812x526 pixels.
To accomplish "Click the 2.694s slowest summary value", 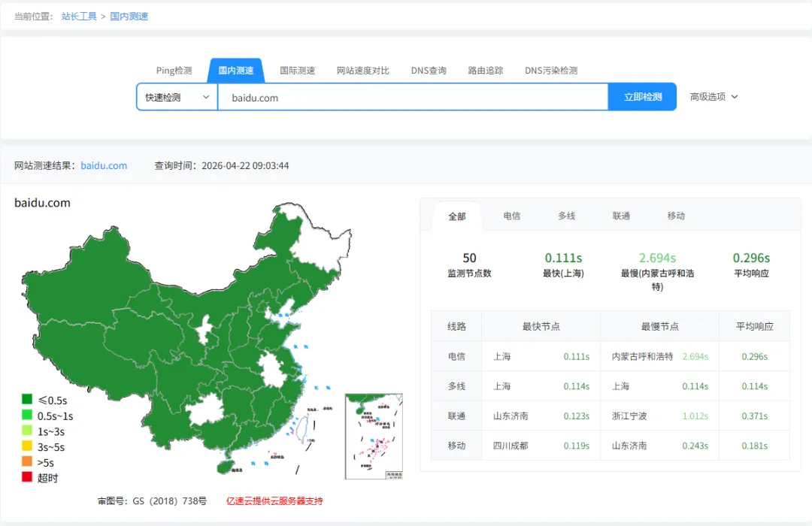I will (x=657, y=258).
